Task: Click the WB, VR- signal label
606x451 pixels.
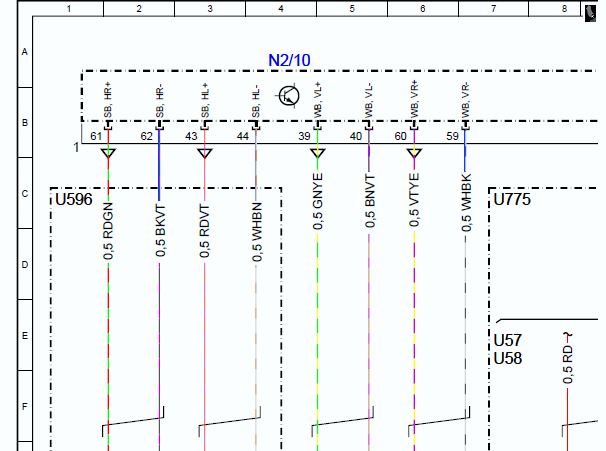Action: 466,100
